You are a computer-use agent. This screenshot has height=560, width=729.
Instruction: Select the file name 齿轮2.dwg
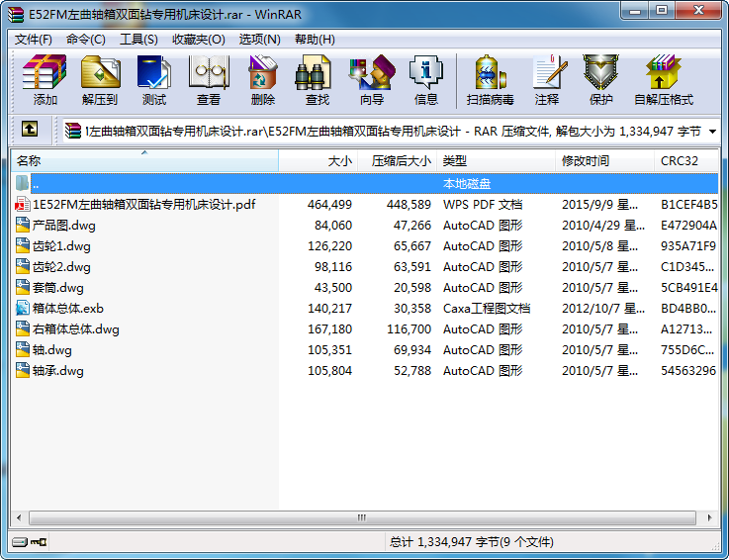(61, 267)
